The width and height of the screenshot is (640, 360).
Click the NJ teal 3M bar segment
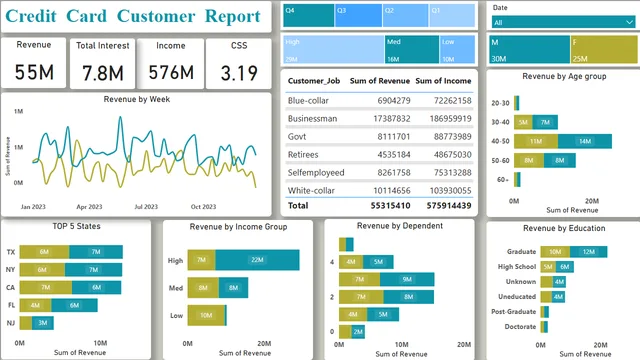pos(43,323)
